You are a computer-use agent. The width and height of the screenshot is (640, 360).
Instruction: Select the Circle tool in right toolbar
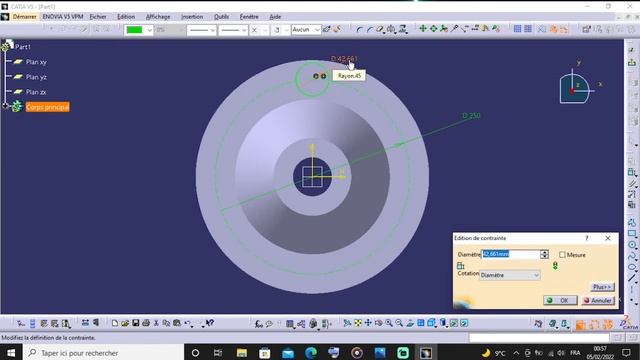(632, 244)
